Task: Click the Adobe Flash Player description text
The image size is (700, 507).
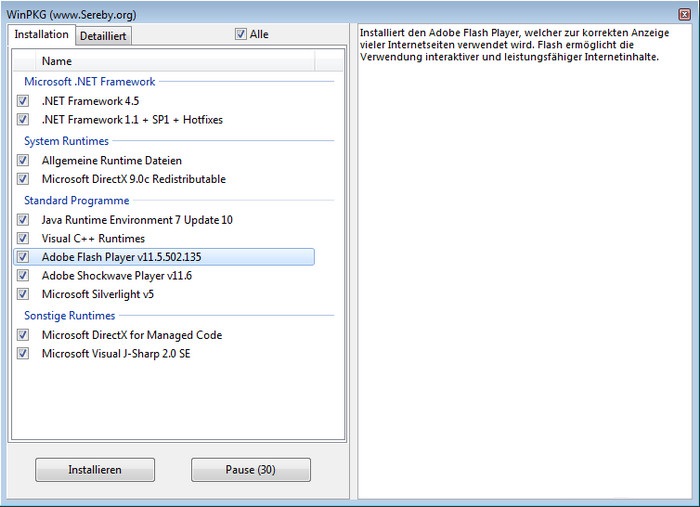Action: (514, 45)
